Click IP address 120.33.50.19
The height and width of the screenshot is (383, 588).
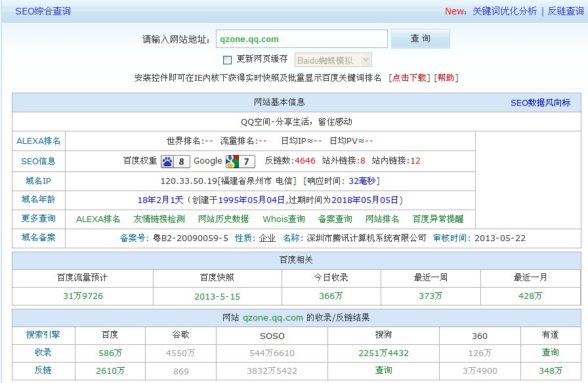coord(189,181)
